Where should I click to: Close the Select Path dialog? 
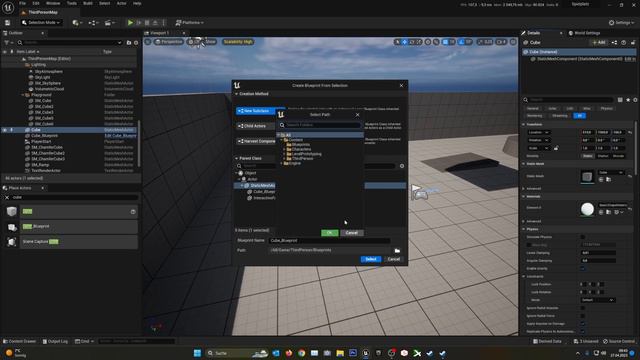(x=358, y=115)
